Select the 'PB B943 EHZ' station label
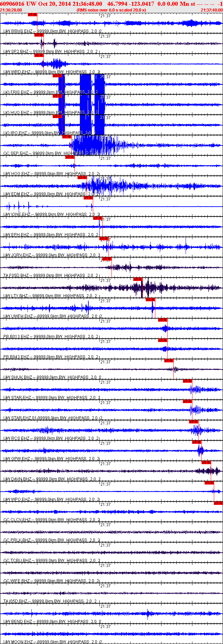The width and height of the screenshot is (223, 644). [x=16, y=357]
